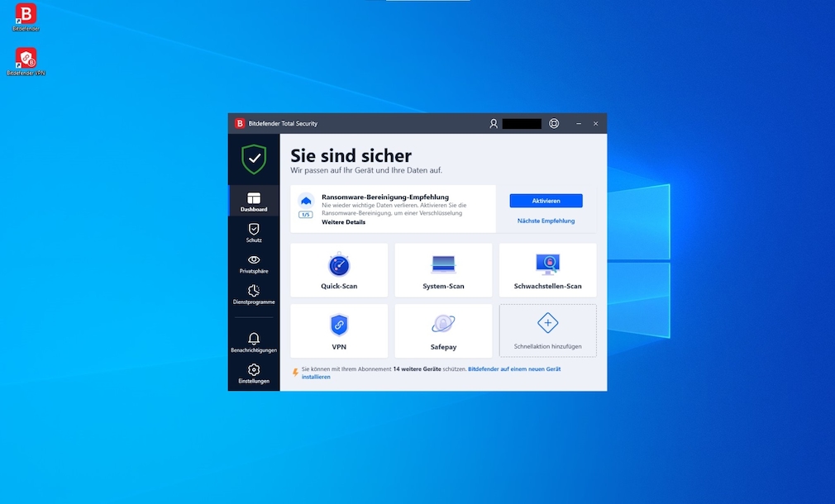Screen dimensions: 835x504
Task: Add a new Schnellaktion
Action: [547, 330]
